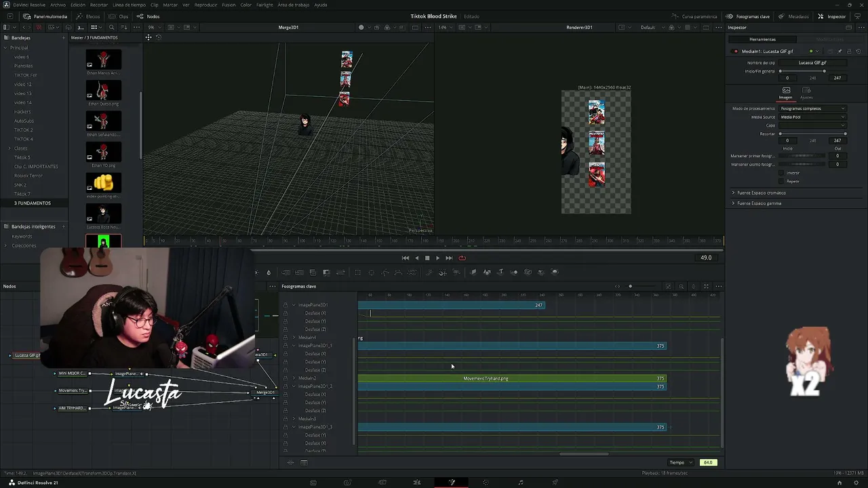Viewport: 868px width, 488px height.
Task: Open the Fusion menu
Action: click(229, 5)
